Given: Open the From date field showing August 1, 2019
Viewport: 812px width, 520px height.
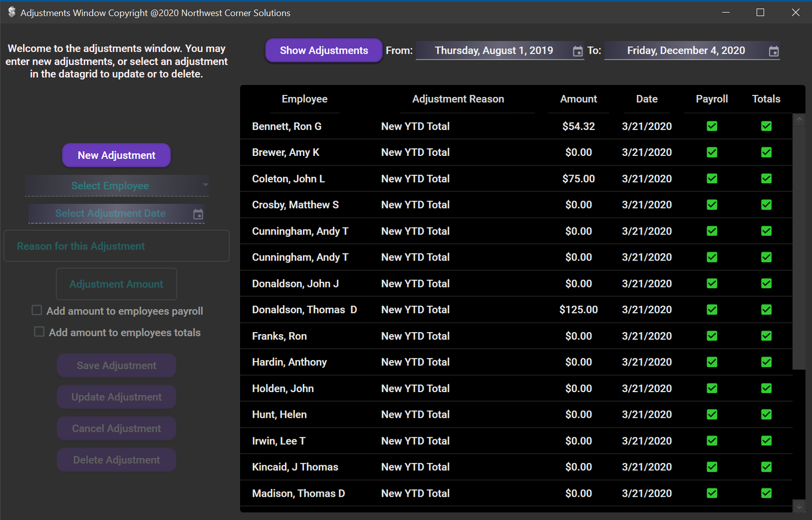Looking at the screenshot, I should tap(493, 51).
